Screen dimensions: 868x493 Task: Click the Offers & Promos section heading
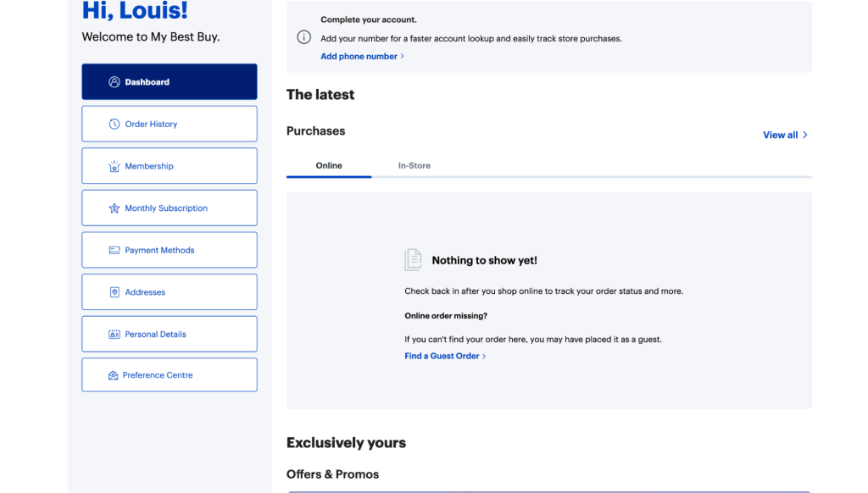pyautogui.click(x=332, y=474)
